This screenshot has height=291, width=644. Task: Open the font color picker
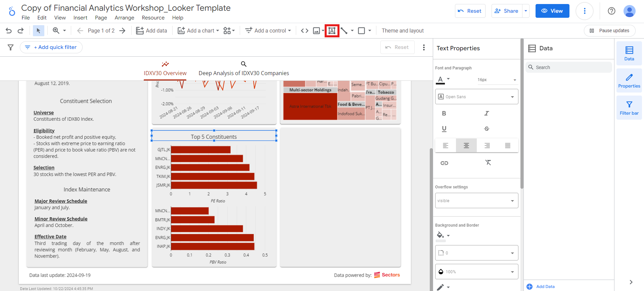443,80
